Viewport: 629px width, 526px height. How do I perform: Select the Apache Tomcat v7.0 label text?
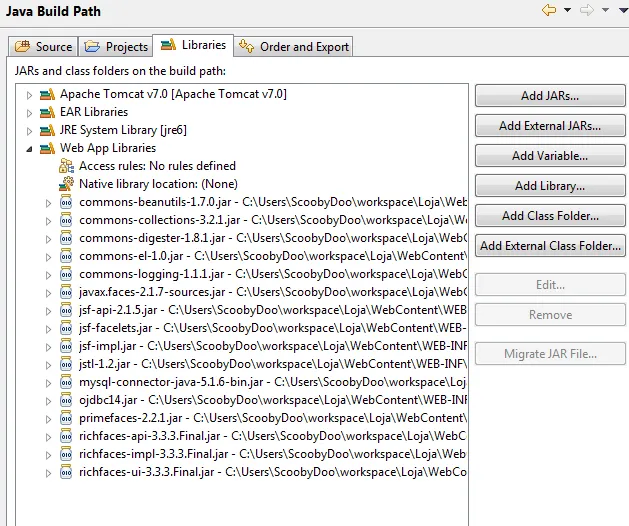coord(173,94)
